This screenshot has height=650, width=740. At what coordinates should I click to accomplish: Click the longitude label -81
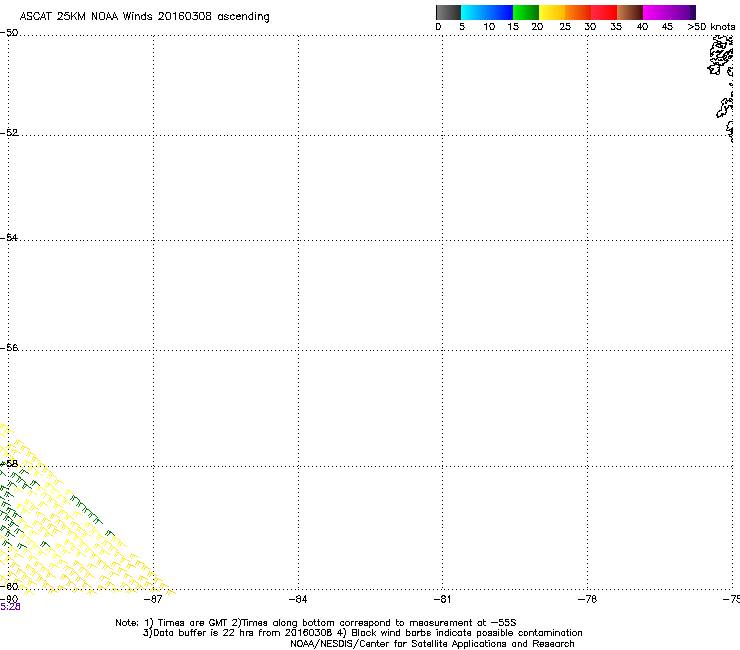(x=442, y=599)
